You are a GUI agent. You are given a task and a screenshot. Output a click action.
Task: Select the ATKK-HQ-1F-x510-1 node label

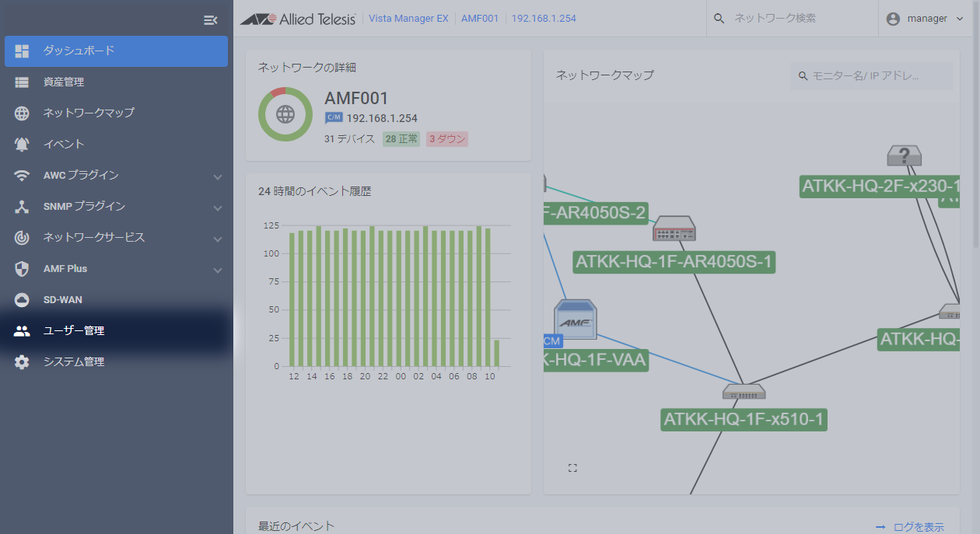tap(744, 420)
